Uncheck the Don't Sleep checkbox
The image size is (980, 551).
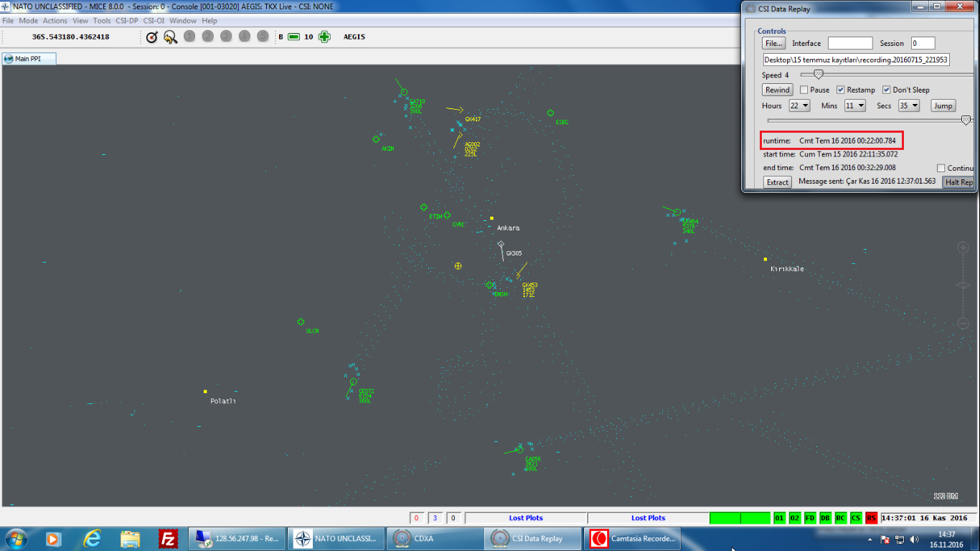pyautogui.click(x=887, y=90)
